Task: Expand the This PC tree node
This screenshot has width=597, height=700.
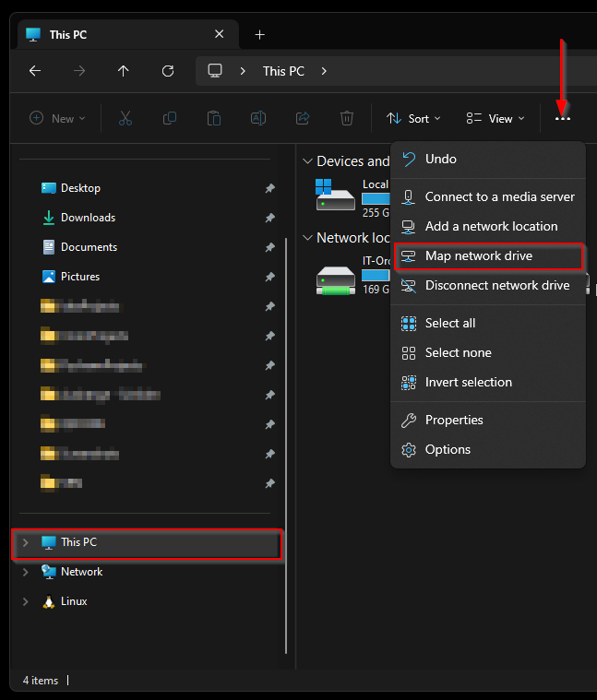Action: pyautogui.click(x=26, y=542)
